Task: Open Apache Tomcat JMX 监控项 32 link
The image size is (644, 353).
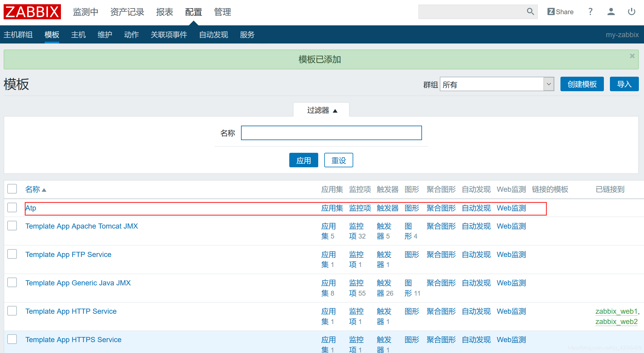Action: pyautogui.click(x=357, y=231)
